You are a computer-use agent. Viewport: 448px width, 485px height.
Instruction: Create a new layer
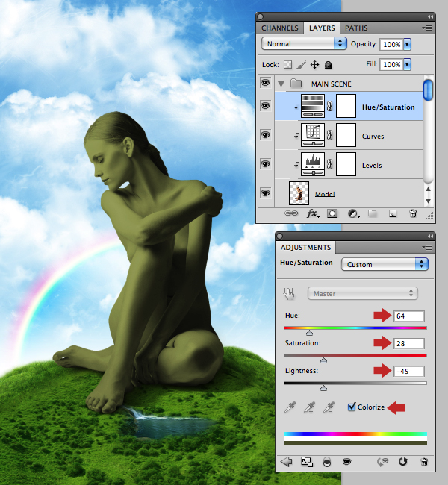[x=393, y=213]
